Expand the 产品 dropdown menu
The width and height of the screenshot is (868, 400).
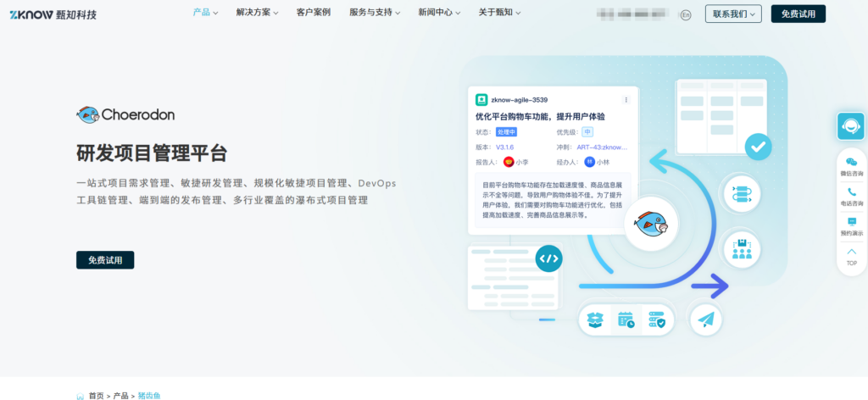205,13
